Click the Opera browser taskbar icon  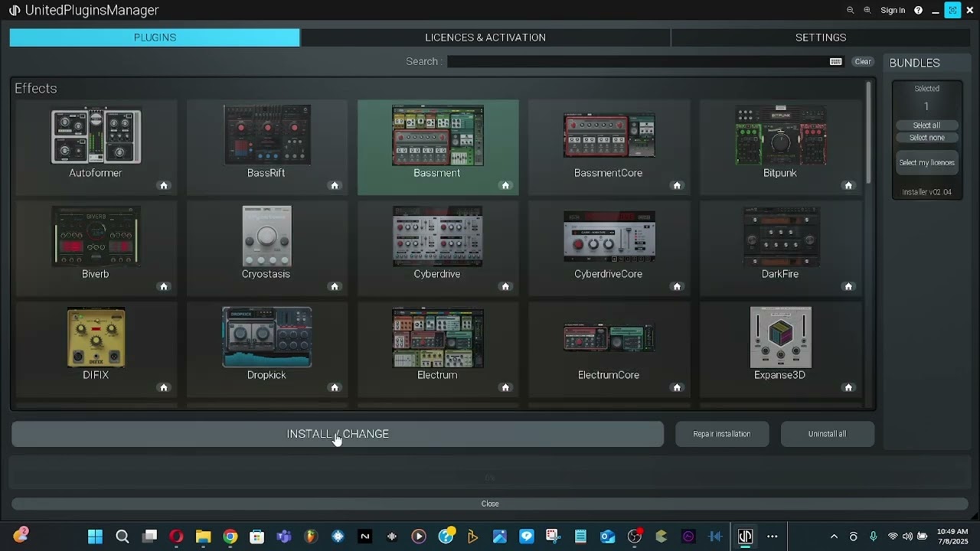pos(176,536)
